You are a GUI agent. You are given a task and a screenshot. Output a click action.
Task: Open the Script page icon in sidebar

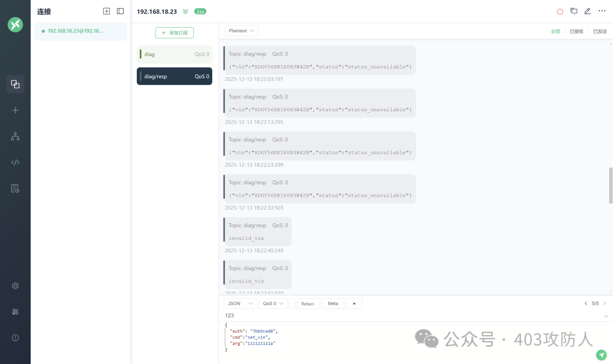tap(15, 162)
